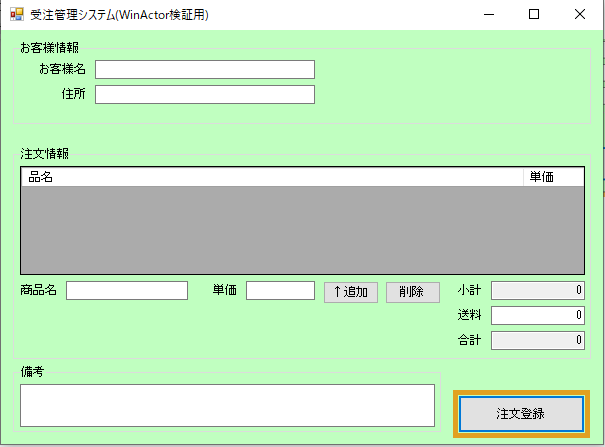Click into the 送料 field
Viewport: 605px width, 447px height.
pyautogui.click(x=537, y=316)
